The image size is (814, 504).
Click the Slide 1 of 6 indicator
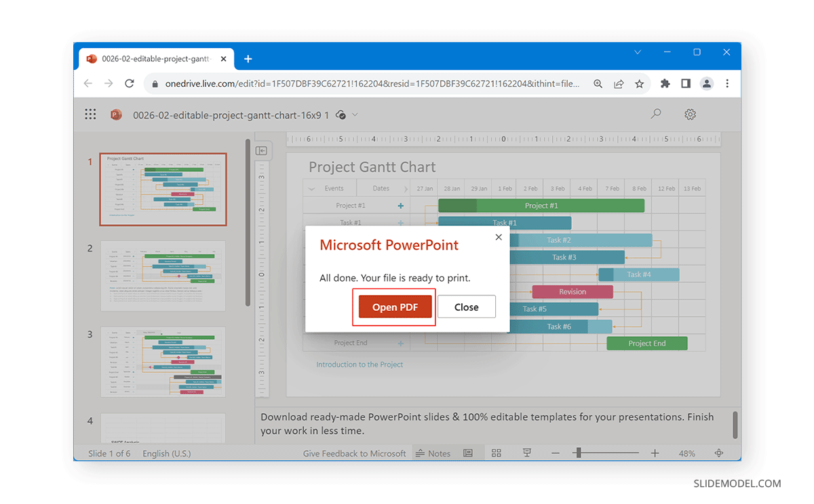click(x=109, y=453)
